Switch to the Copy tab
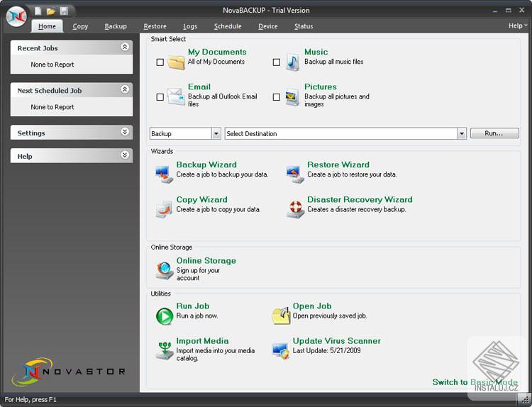Image resolution: width=532 pixels, height=407 pixels. tap(80, 26)
